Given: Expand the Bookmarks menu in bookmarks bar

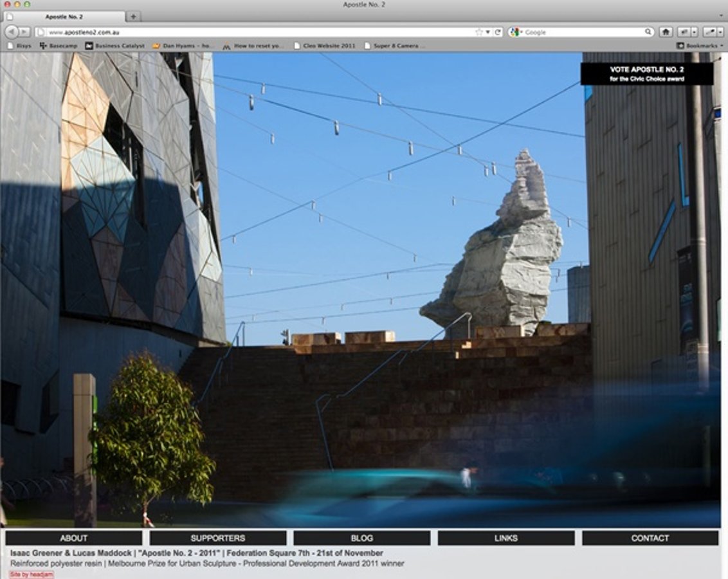Looking at the screenshot, I should [x=700, y=46].
